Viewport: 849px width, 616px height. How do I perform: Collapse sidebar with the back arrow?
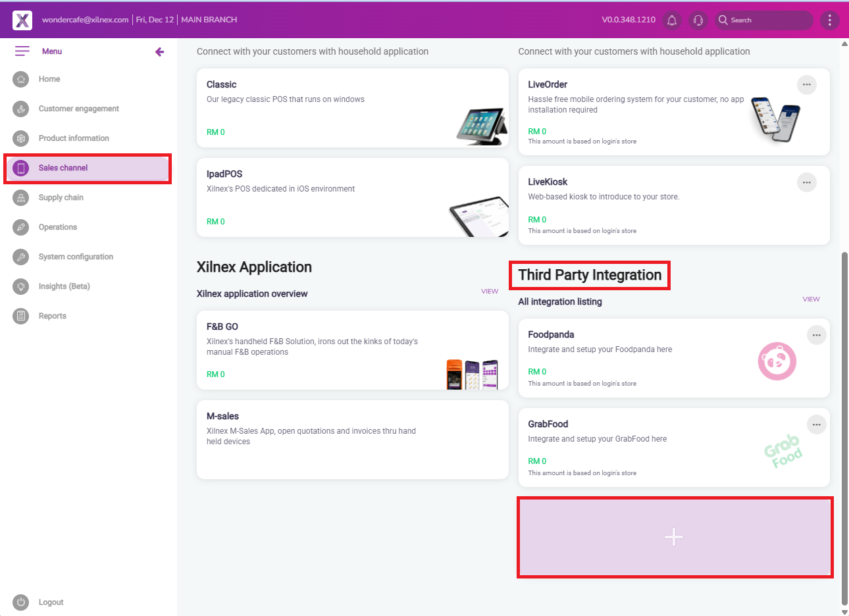[x=159, y=52]
